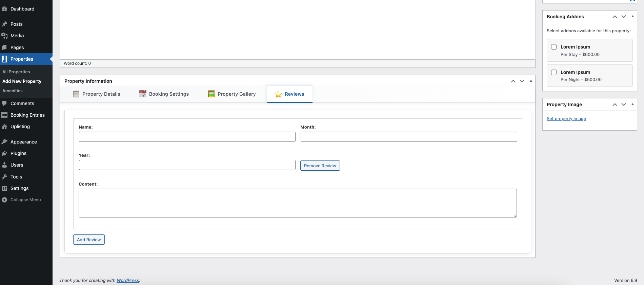Click the 'Per Stay - $600.00' price text
The height and width of the screenshot is (285, 644).
(580, 54)
